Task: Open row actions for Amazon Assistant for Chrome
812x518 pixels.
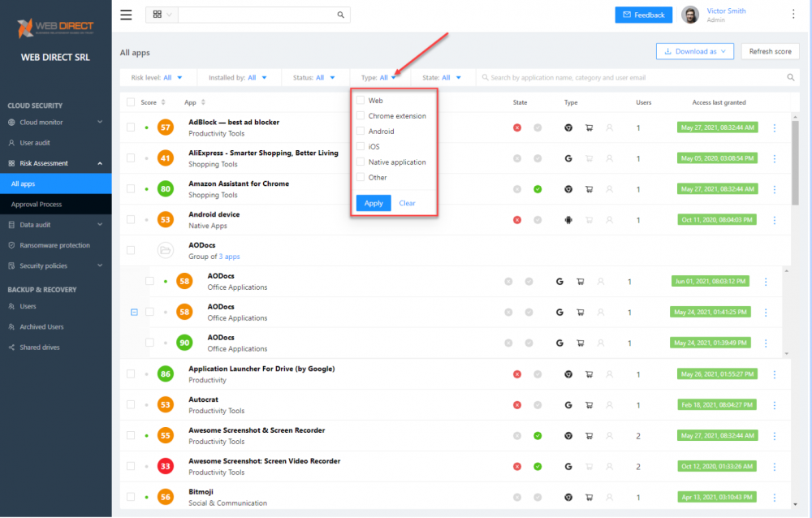Action: [x=775, y=189]
